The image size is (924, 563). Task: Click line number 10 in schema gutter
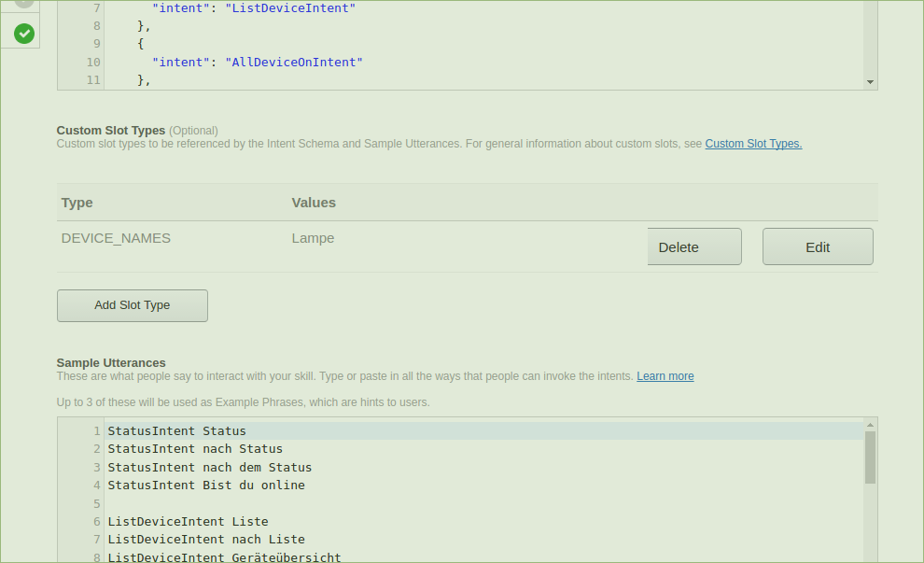[92, 63]
